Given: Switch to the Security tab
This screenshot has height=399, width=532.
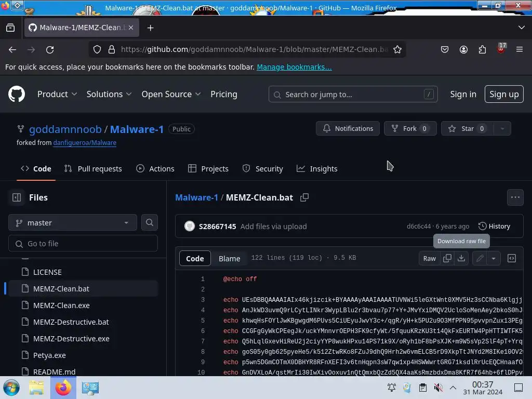Looking at the screenshot, I should click(x=262, y=169).
